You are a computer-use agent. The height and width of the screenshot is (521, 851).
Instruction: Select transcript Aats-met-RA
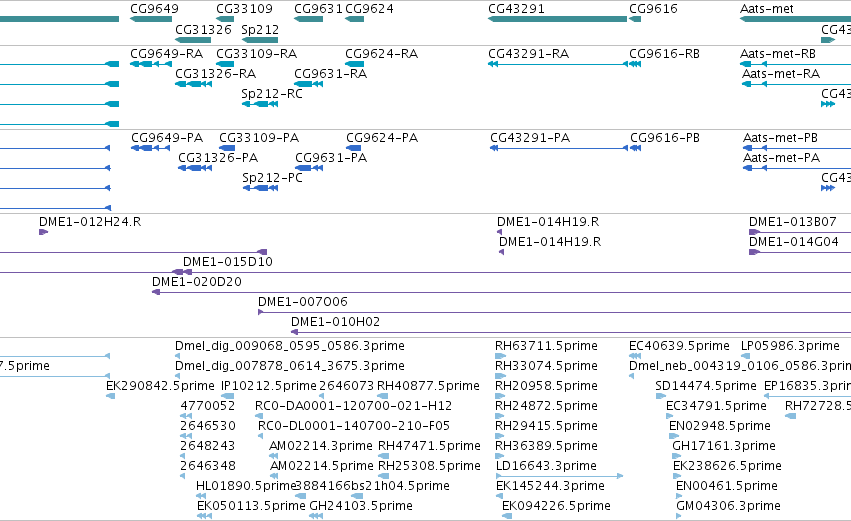click(x=781, y=74)
